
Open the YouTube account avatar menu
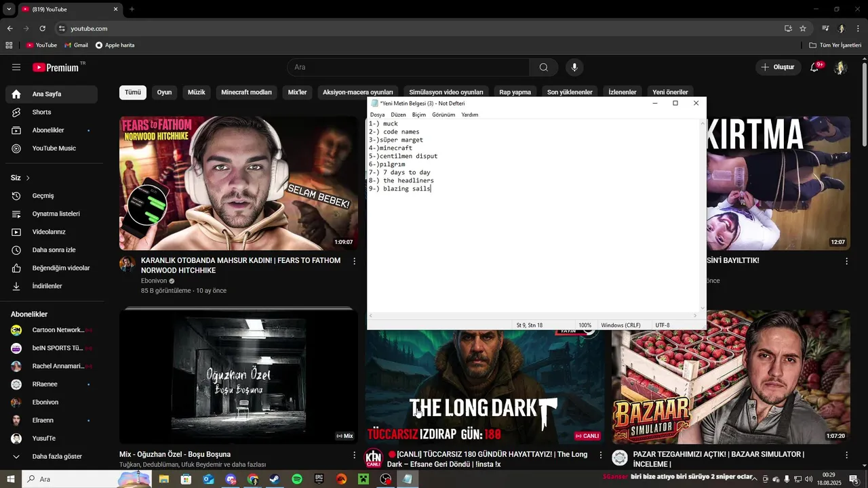pyautogui.click(x=840, y=67)
